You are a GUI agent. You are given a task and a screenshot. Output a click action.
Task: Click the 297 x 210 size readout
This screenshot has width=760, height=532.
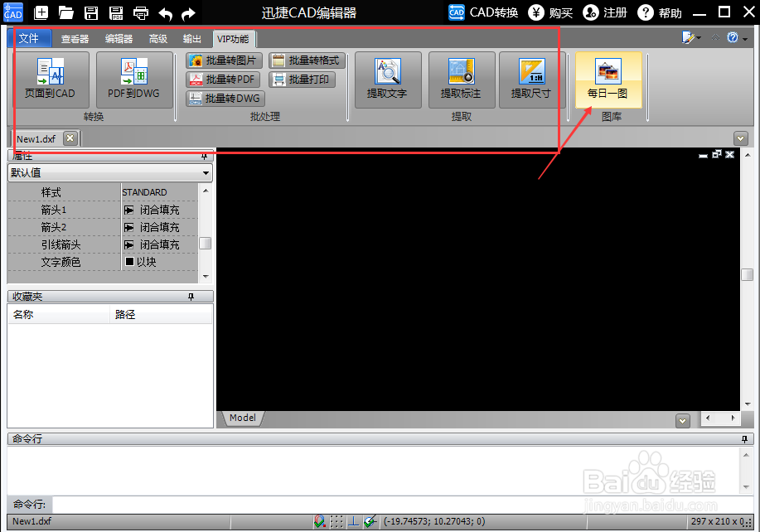coord(718,521)
